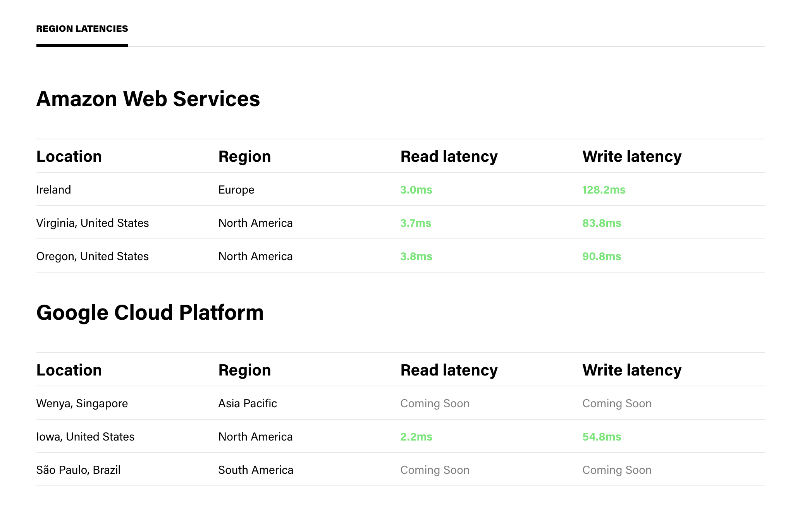Click Ireland write latency 128.2ms
Viewport: 812px width, 511px height.
click(x=604, y=190)
